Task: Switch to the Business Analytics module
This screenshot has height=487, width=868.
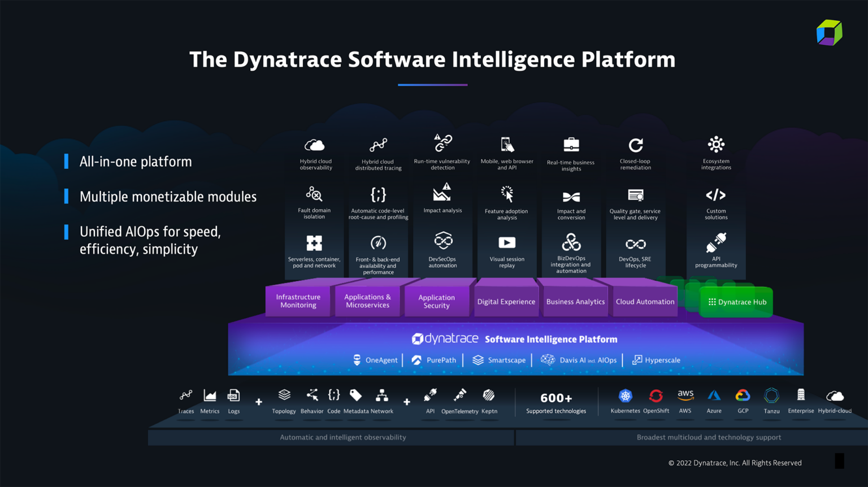Action: click(575, 302)
